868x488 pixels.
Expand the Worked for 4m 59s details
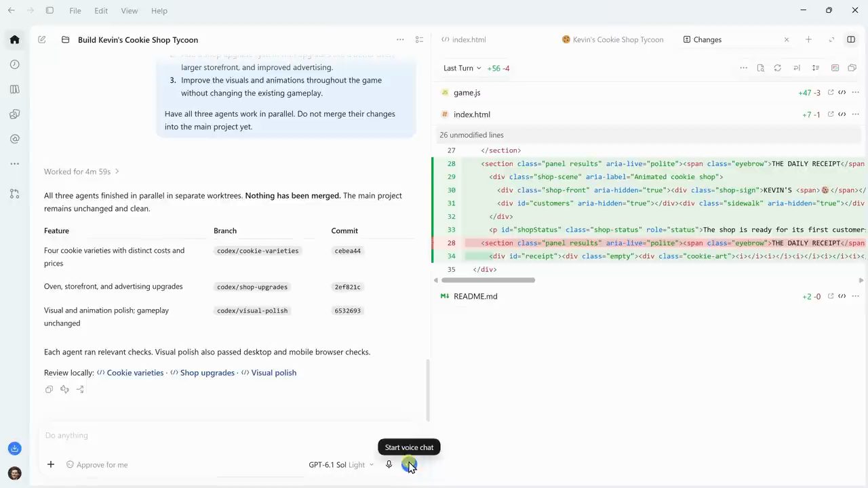coord(81,171)
